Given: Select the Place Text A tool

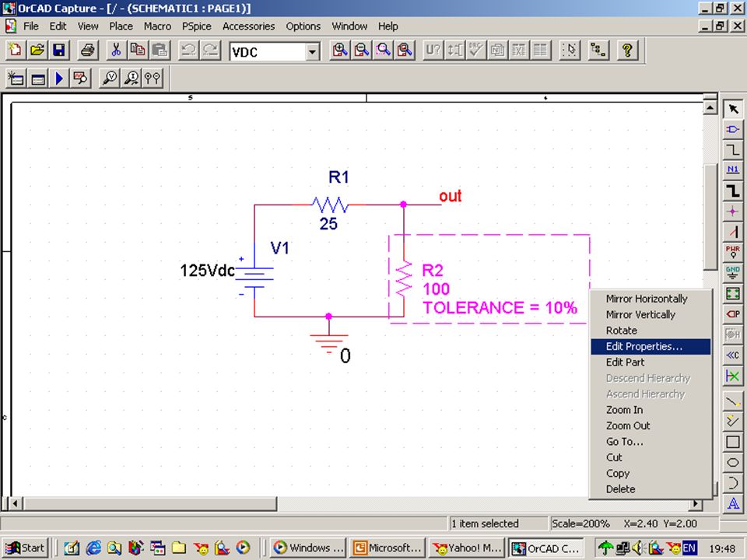Looking at the screenshot, I should (x=733, y=503).
